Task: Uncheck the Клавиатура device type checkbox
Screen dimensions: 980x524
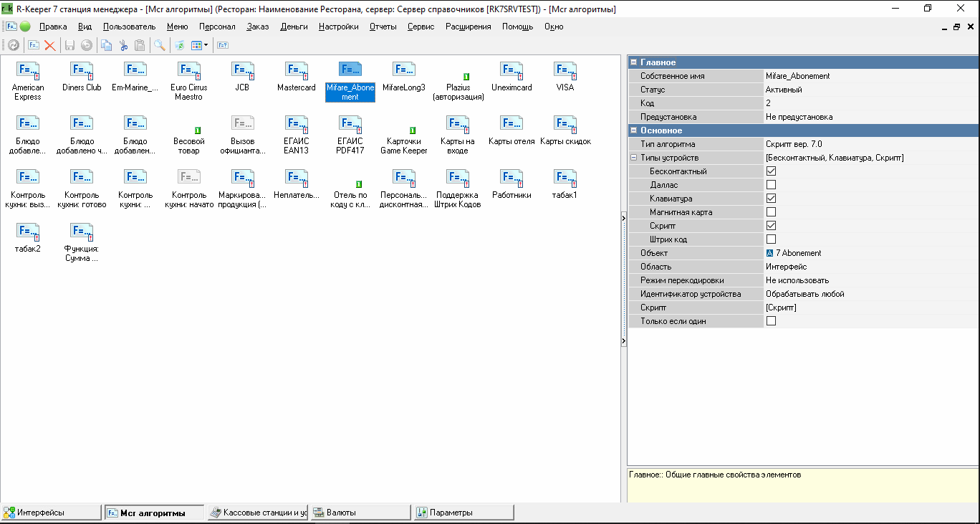Action: click(x=771, y=199)
